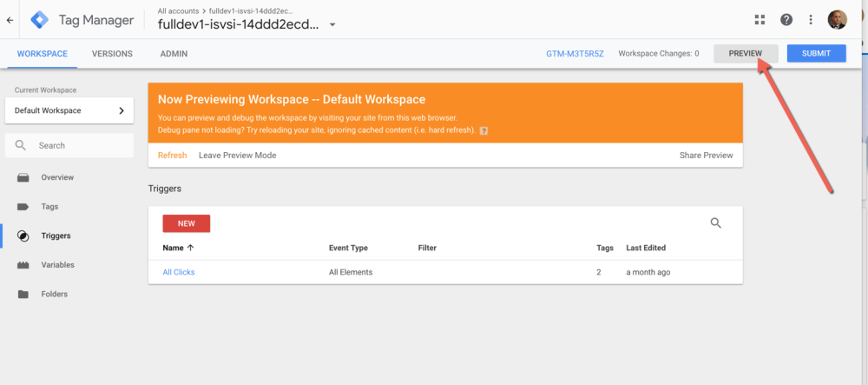868x385 pixels.
Task: Click the blue SUBMIT button
Action: 817,54
